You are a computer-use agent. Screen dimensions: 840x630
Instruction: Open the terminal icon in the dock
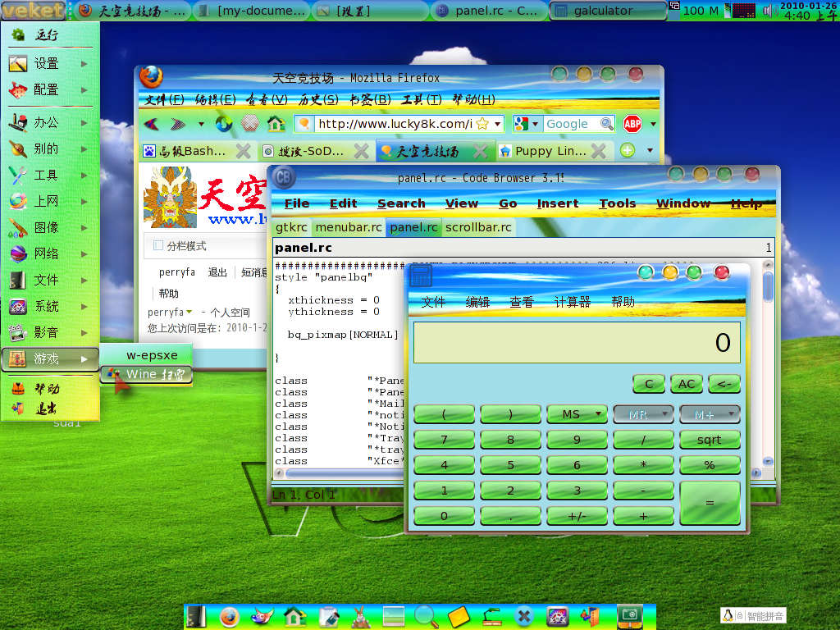(393, 617)
